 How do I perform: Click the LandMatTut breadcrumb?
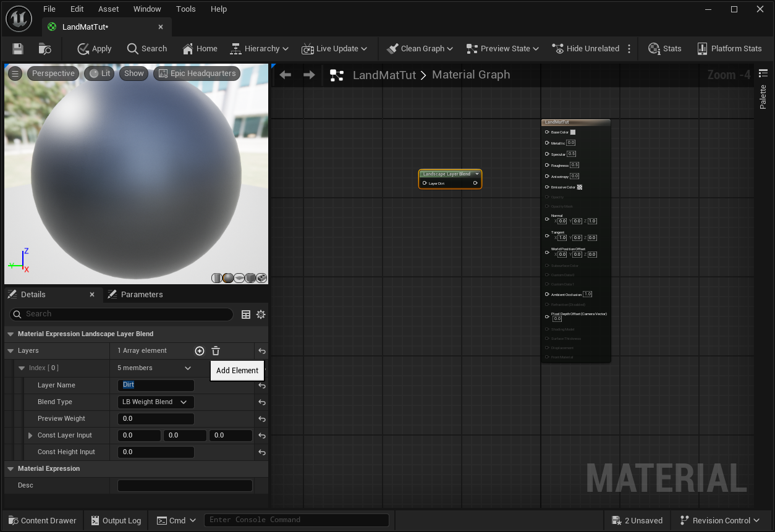[x=384, y=75]
